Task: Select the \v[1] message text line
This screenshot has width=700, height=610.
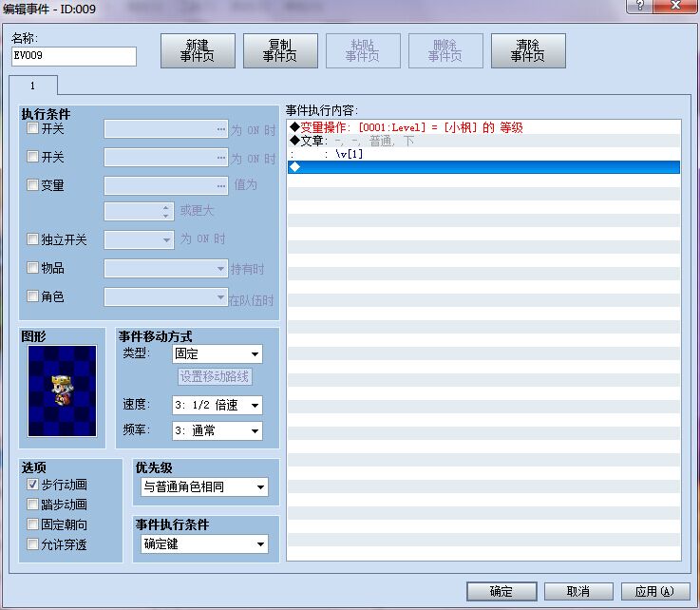Action: [484, 155]
